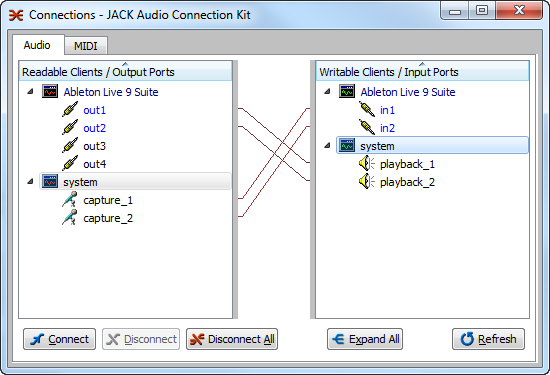This screenshot has height=375, width=550.
Task: Collapse Ableton Live 9 Suite in input ports
Action: coord(328,92)
